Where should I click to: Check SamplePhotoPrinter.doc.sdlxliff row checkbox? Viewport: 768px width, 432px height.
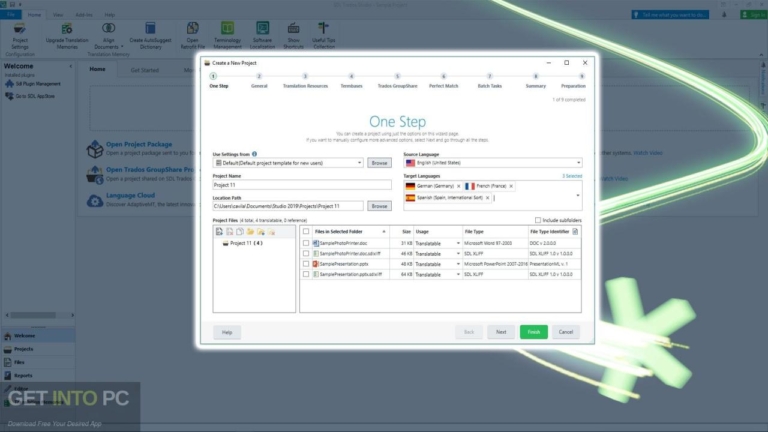pos(306,254)
